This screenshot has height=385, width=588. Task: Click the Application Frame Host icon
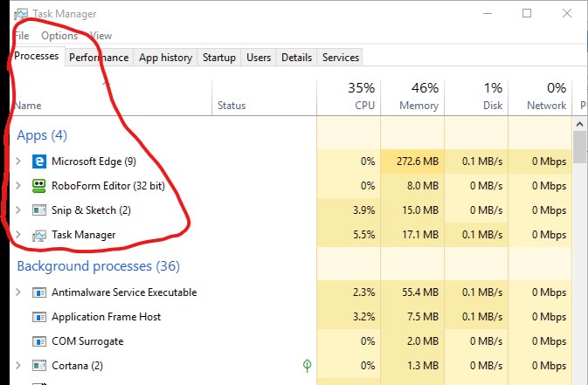click(x=39, y=317)
